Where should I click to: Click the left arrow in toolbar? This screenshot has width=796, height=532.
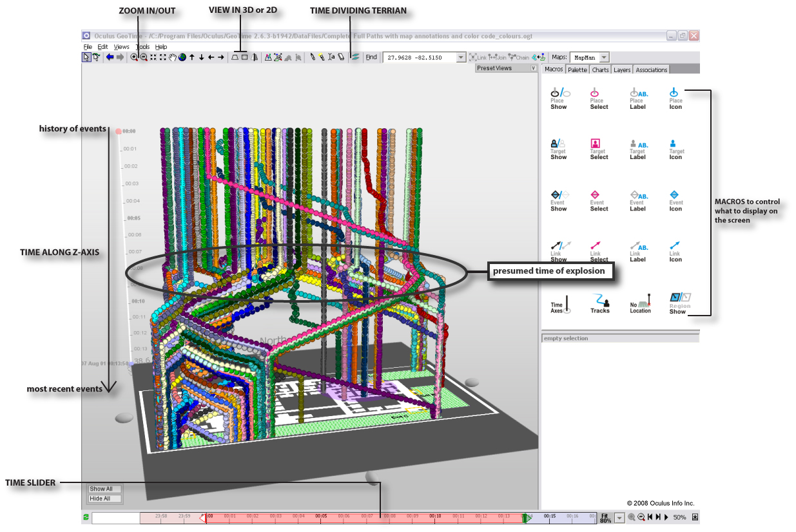[x=211, y=57]
